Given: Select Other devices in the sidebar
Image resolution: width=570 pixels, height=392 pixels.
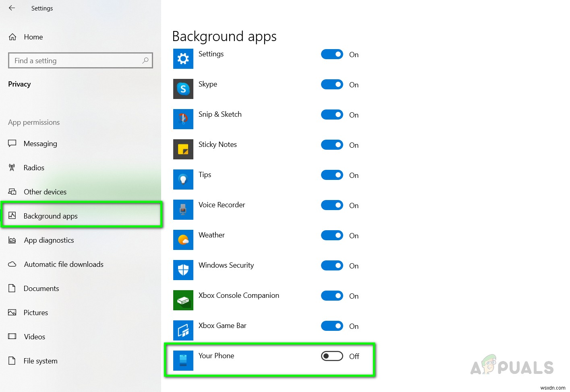Looking at the screenshot, I should pos(45,192).
